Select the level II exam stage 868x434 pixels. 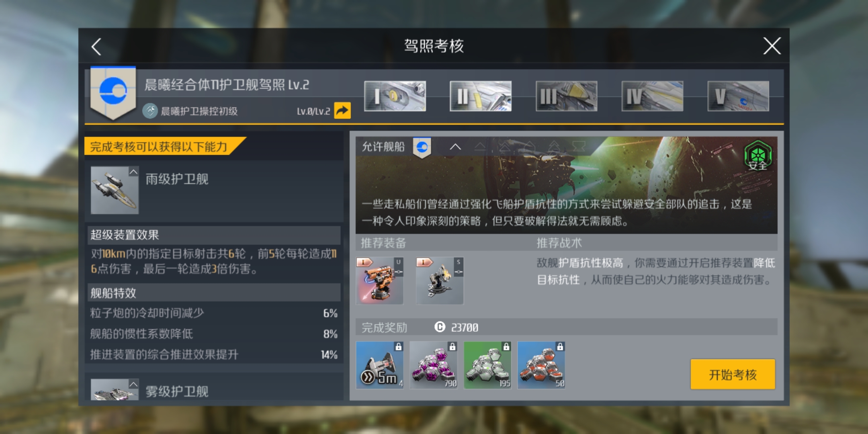pos(481,96)
